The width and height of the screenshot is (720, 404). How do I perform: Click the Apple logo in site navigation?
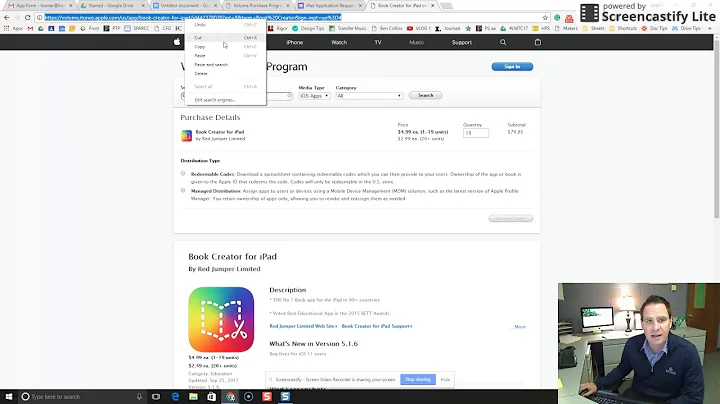click(177, 42)
